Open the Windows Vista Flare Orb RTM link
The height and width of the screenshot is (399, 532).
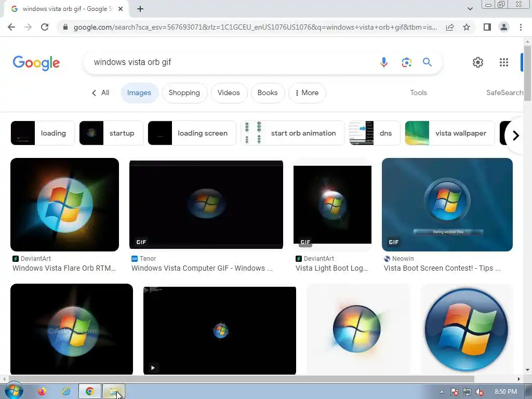pyautogui.click(x=64, y=268)
